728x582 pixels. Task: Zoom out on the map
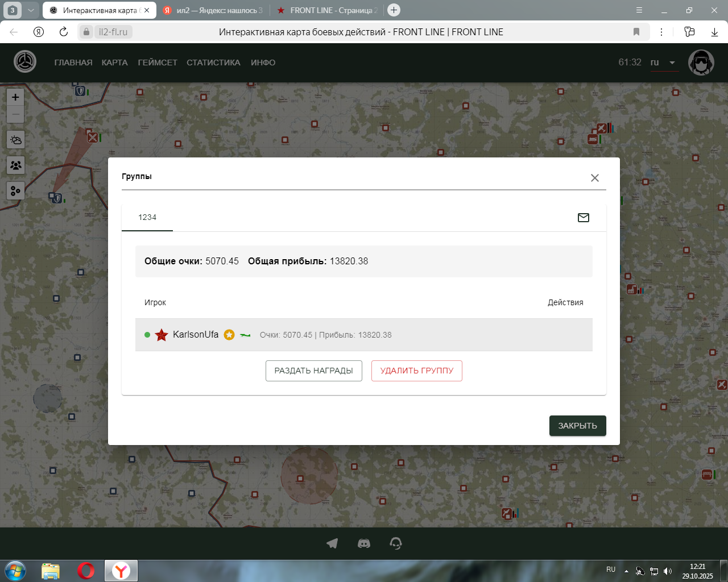click(x=15, y=114)
